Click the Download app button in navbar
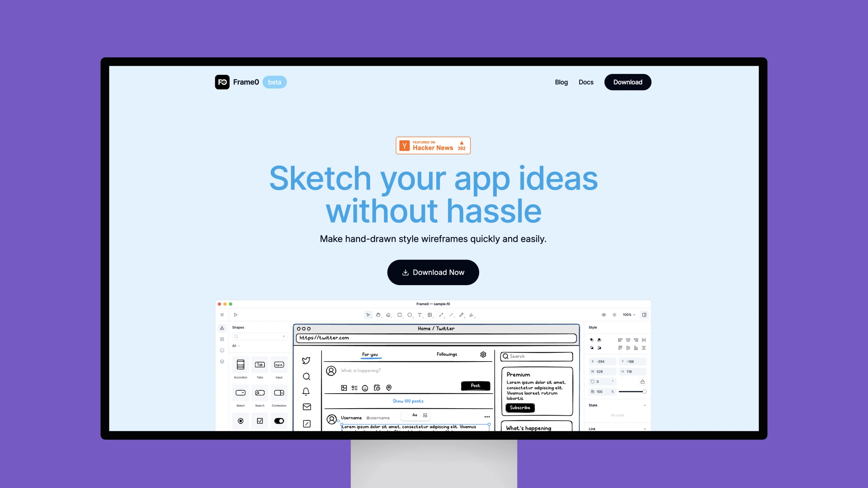868x488 pixels. click(x=628, y=82)
